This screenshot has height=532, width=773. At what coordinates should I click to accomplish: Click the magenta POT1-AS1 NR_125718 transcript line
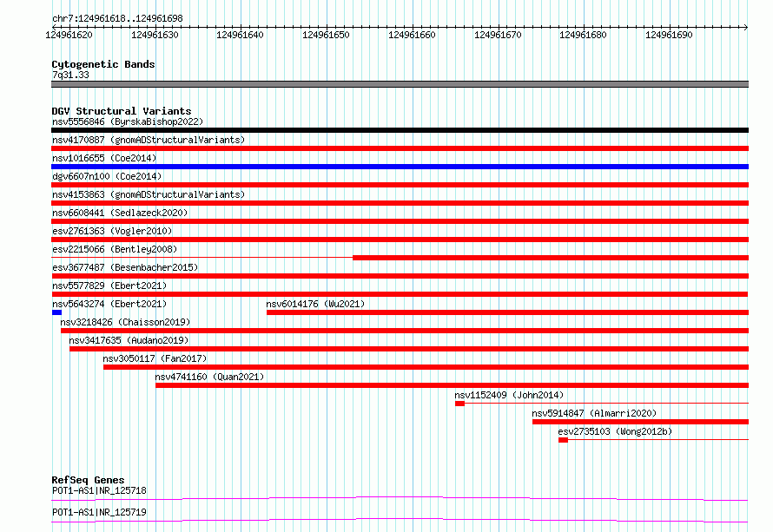400,498
